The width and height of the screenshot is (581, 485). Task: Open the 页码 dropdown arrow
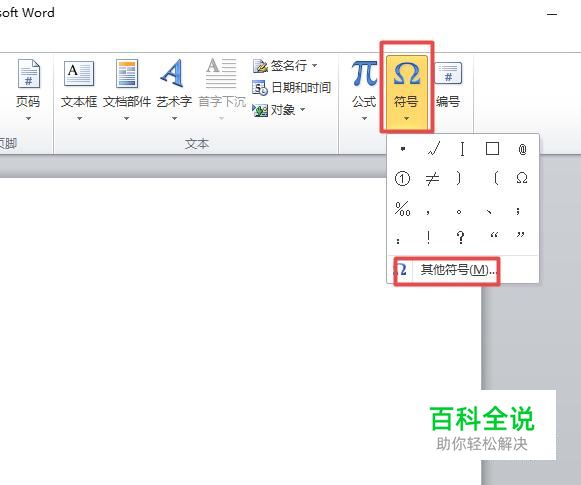tap(29, 119)
